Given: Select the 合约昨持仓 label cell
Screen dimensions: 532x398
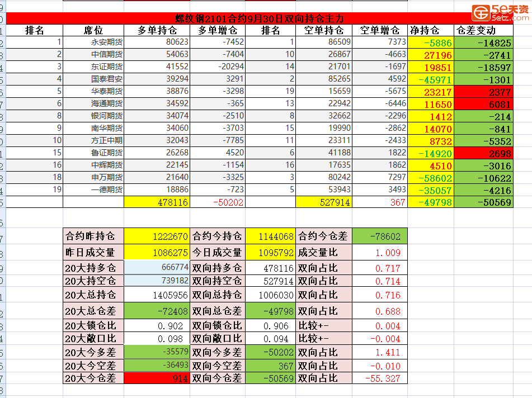Looking at the screenshot, I should point(93,236).
